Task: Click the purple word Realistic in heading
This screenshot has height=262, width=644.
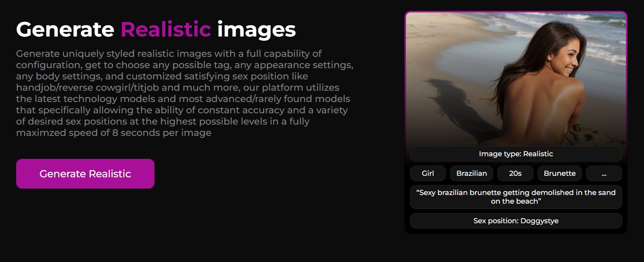Action: click(x=166, y=29)
